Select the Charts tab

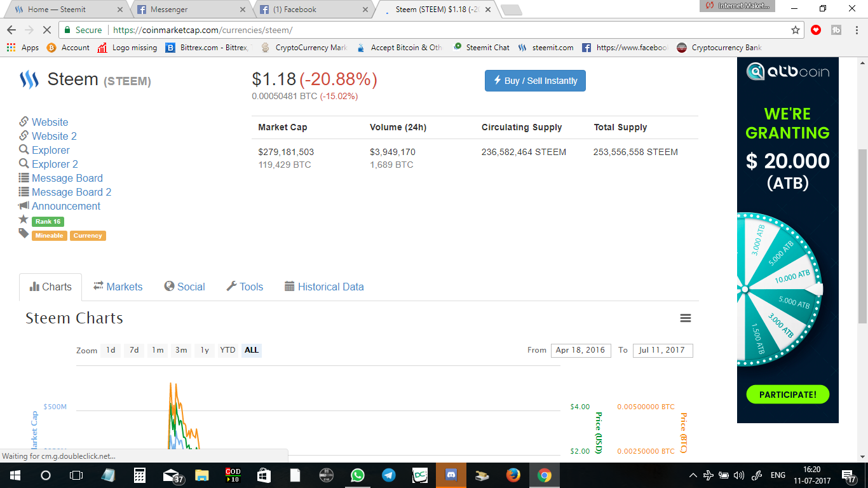tap(50, 287)
